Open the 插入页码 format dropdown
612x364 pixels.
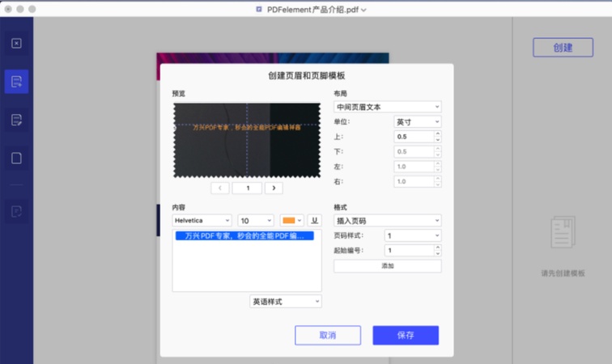tap(388, 221)
